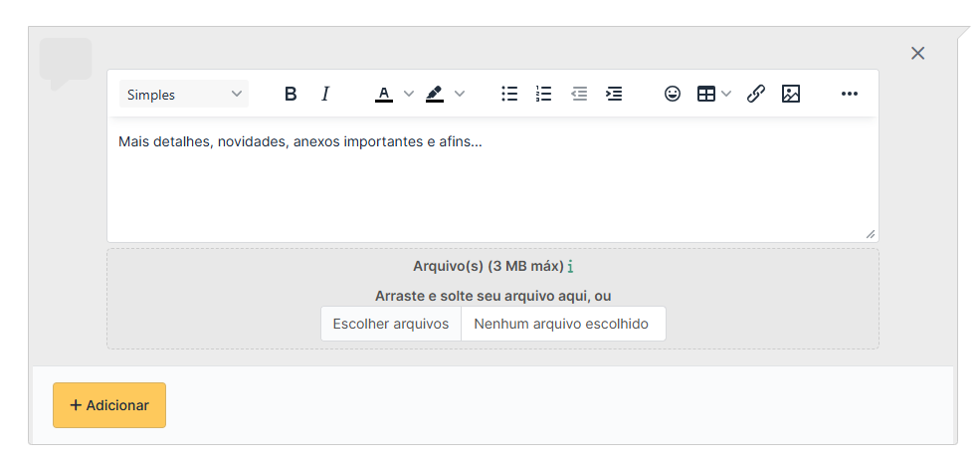Open the Simples style dropdown

(x=184, y=94)
